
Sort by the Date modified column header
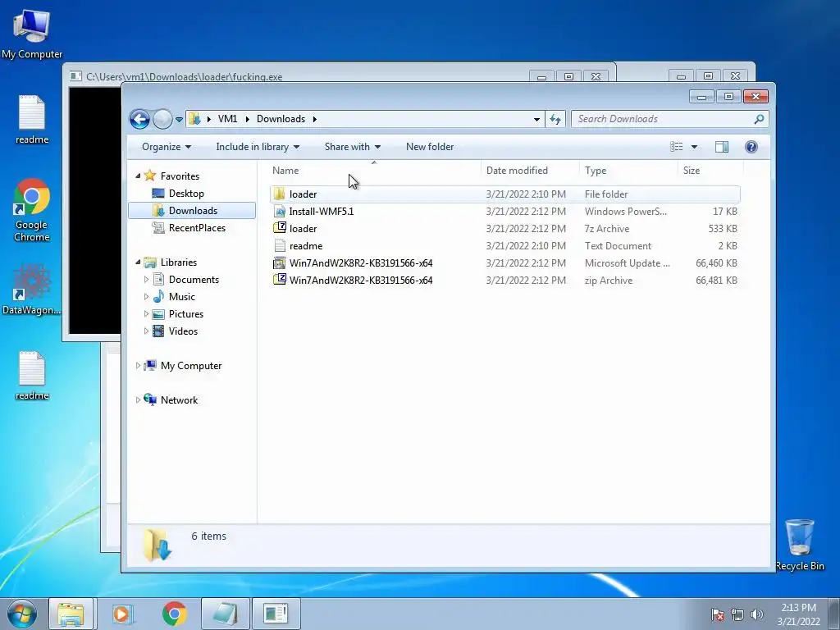[531, 171]
